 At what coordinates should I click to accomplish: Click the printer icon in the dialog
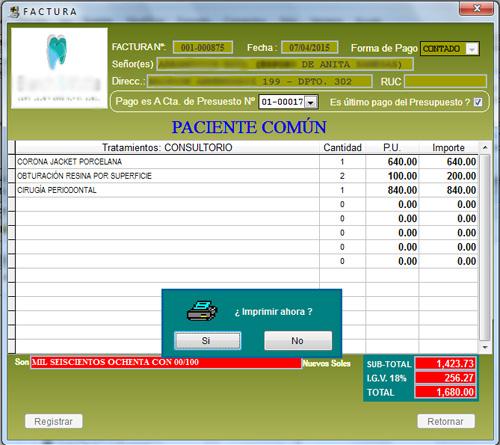click(x=202, y=310)
